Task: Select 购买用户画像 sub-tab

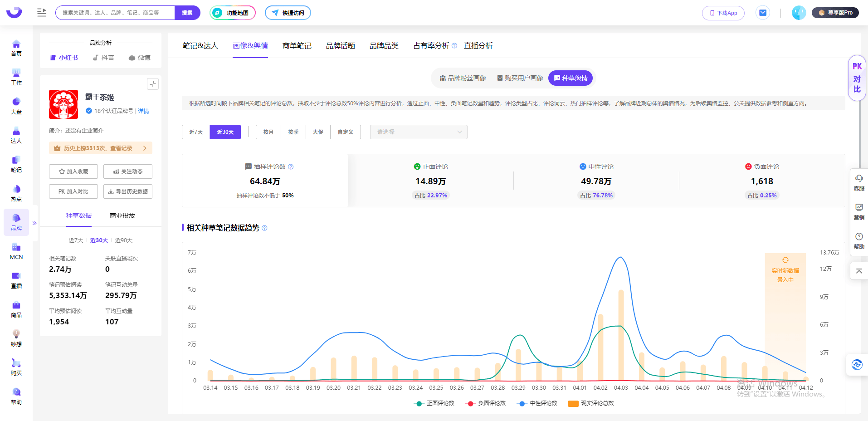Action: [520, 78]
